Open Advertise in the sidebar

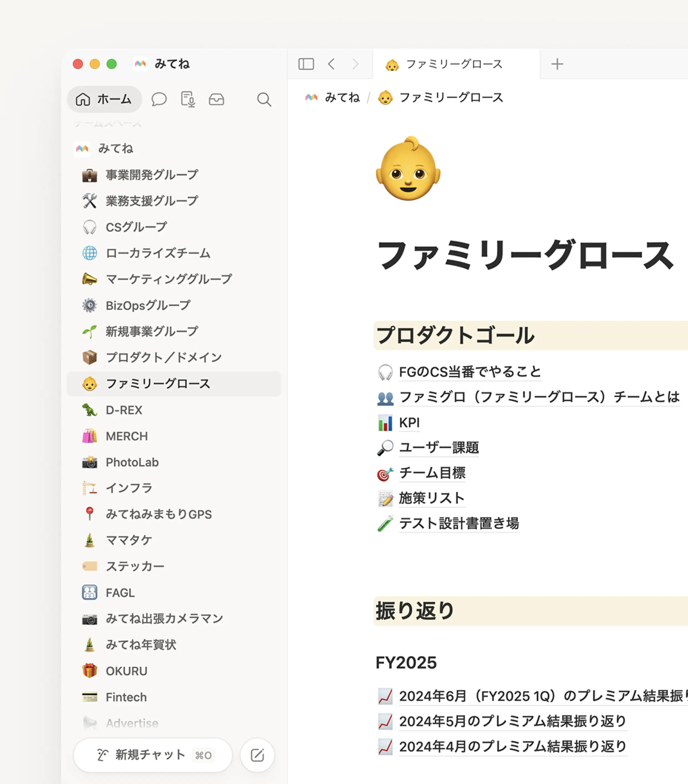(x=174, y=723)
